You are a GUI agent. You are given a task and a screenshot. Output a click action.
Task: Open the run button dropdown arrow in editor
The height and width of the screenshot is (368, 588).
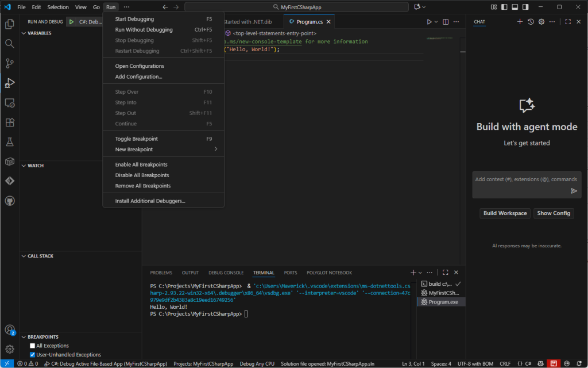[x=436, y=22]
